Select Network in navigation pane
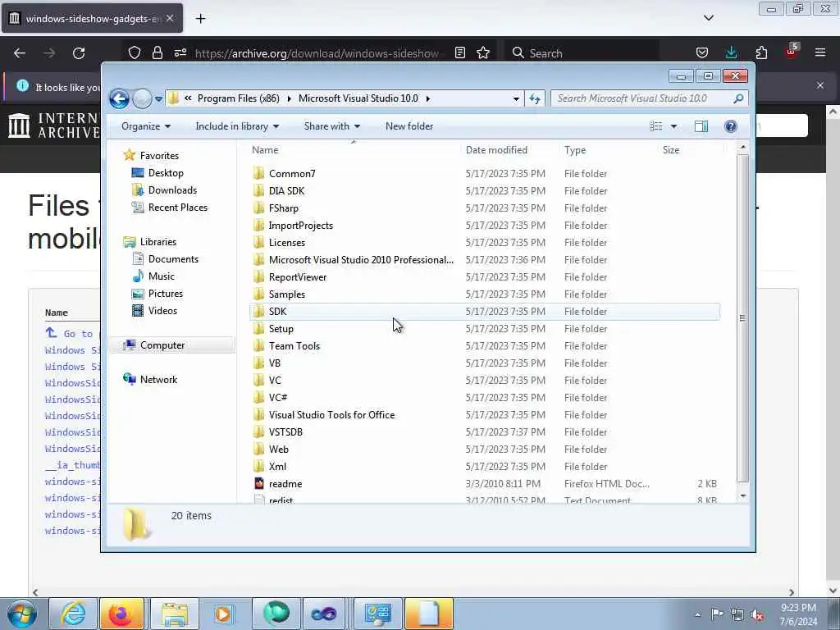840x630 pixels. [158, 379]
